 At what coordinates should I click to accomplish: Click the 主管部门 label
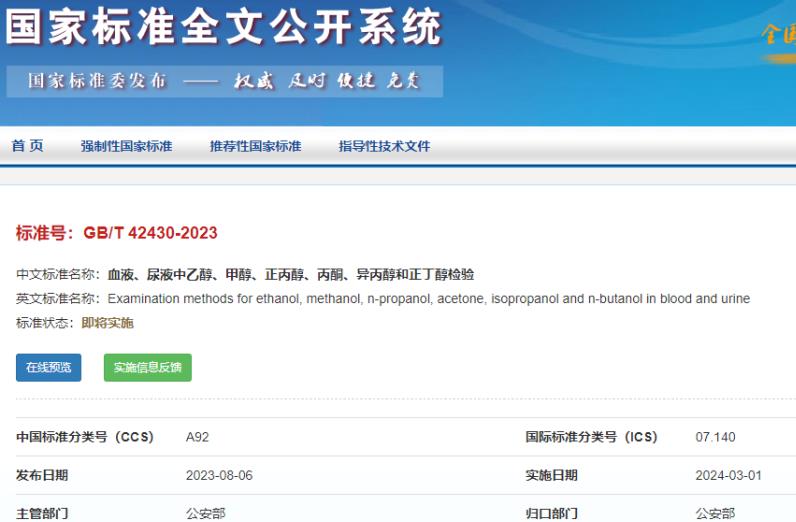coord(42,514)
